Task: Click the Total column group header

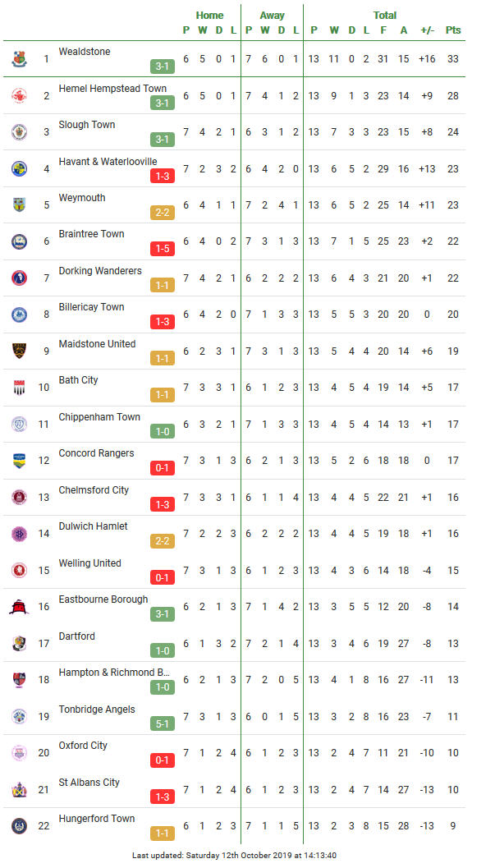Action: click(x=384, y=16)
